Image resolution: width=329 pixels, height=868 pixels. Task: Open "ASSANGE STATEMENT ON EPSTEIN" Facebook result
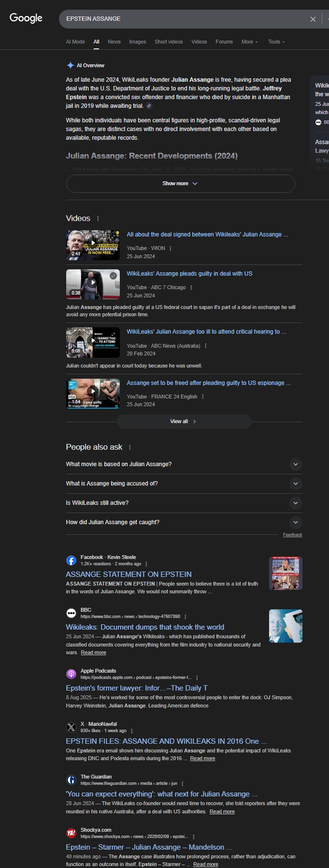tap(129, 574)
